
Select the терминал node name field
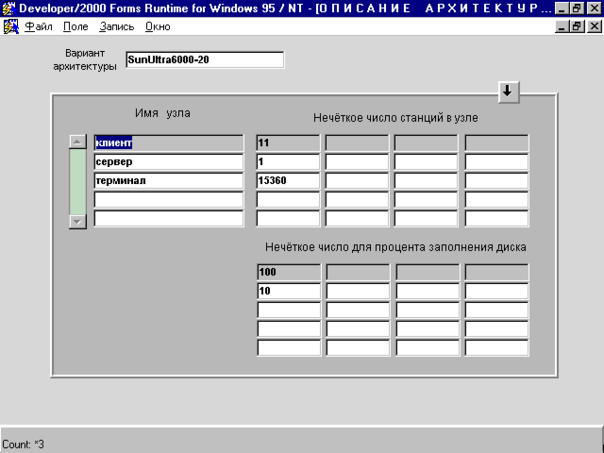169,181
